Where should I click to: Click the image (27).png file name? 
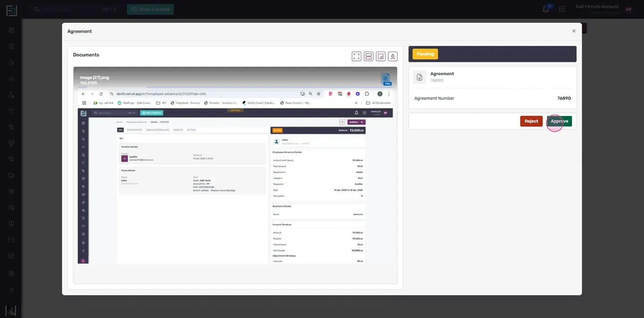[x=94, y=77]
